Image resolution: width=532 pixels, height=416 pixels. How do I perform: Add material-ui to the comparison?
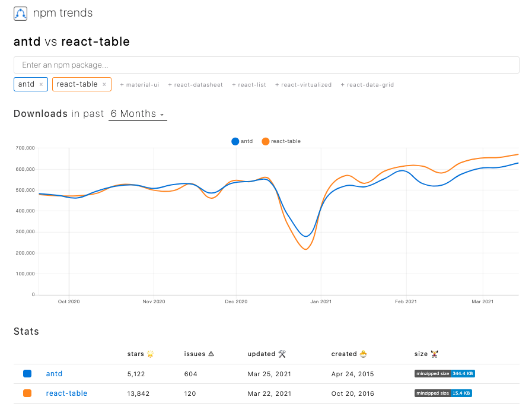[139, 85]
